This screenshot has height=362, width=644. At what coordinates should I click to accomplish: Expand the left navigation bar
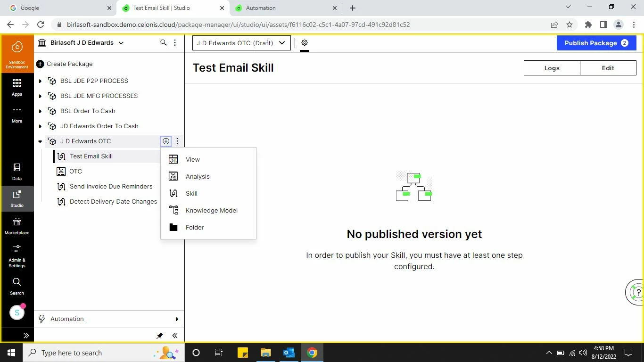(26, 336)
